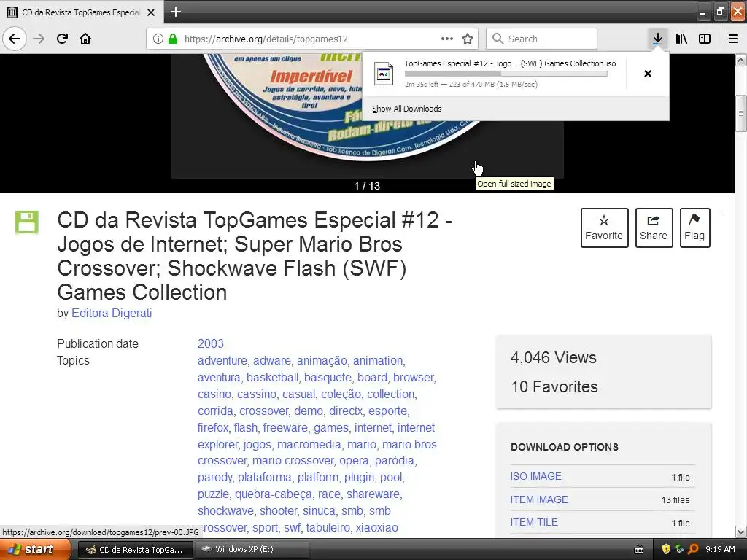This screenshot has width=747, height=560.
Task: Switch to Windows XP (E:) taskbar window
Action: point(252,549)
